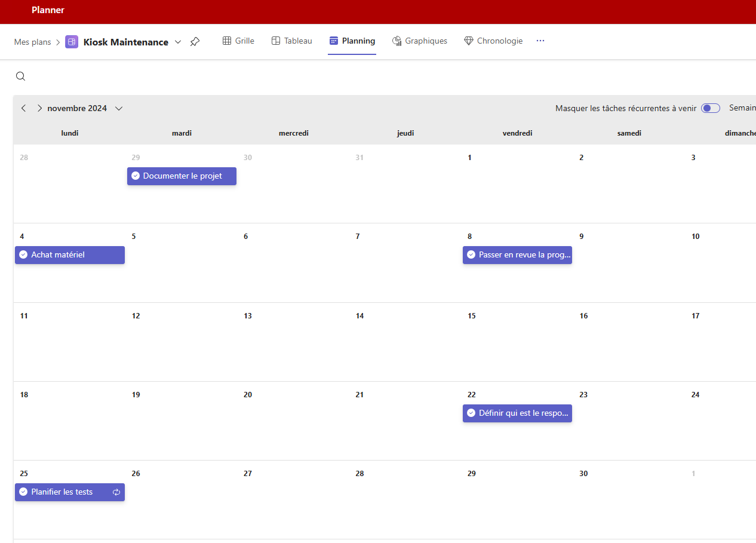Screen dimensions: 756x543
Task: Open more views ellipsis menu
Action: pyautogui.click(x=540, y=41)
